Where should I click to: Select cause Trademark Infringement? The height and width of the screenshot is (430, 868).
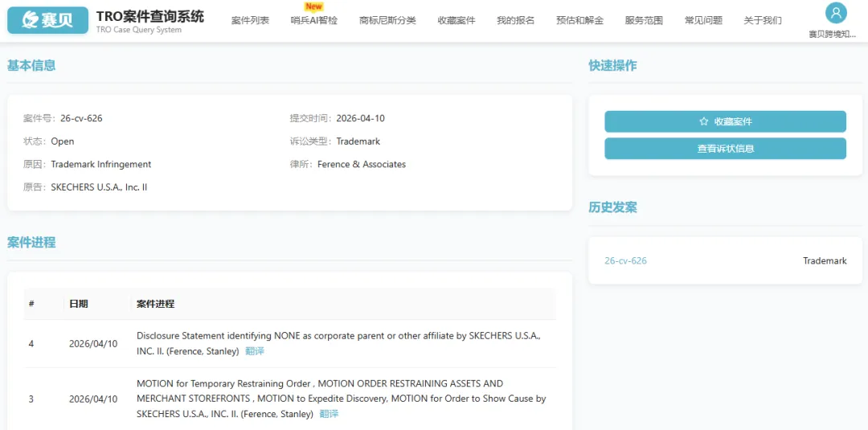pyautogui.click(x=100, y=164)
